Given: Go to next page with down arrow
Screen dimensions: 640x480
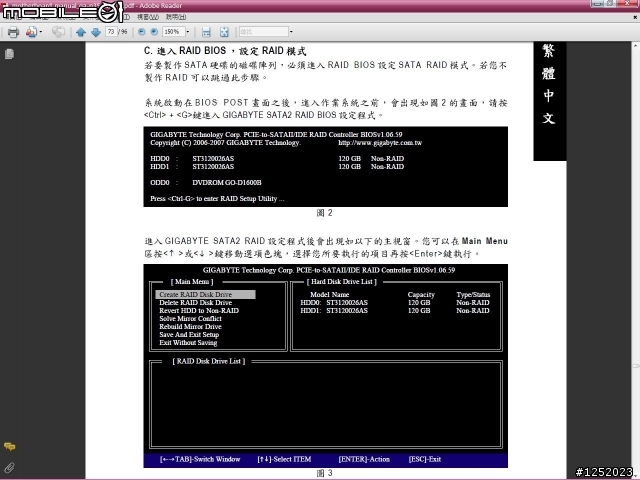Looking at the screenshot, I should (96, 32).
